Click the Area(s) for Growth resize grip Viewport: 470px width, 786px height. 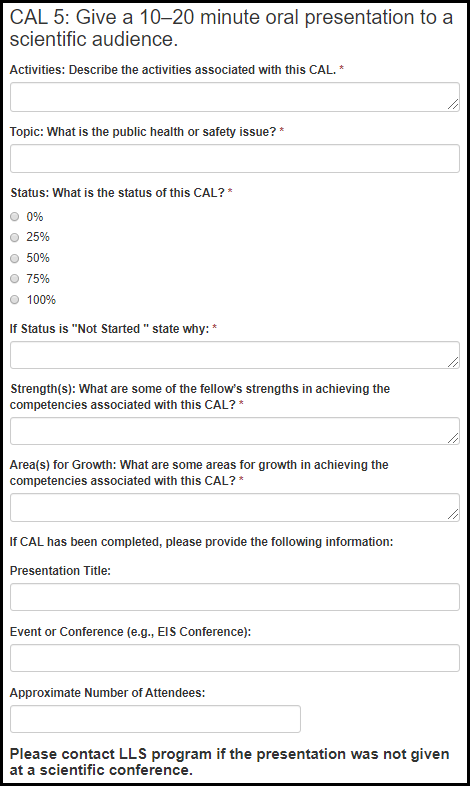(x=453, y=514)
